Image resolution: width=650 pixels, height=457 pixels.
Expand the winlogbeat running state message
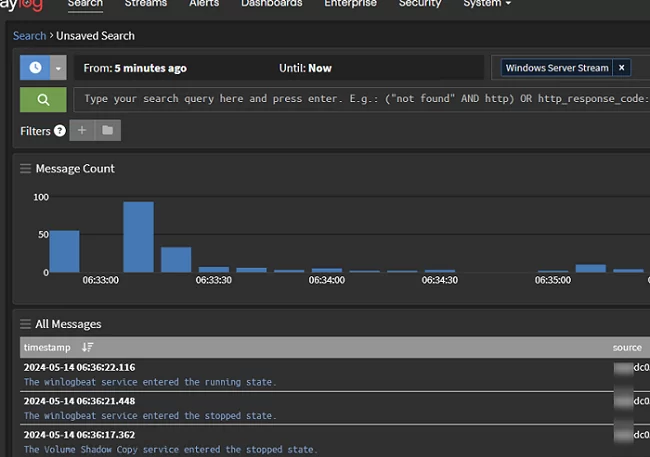point(150,382)
